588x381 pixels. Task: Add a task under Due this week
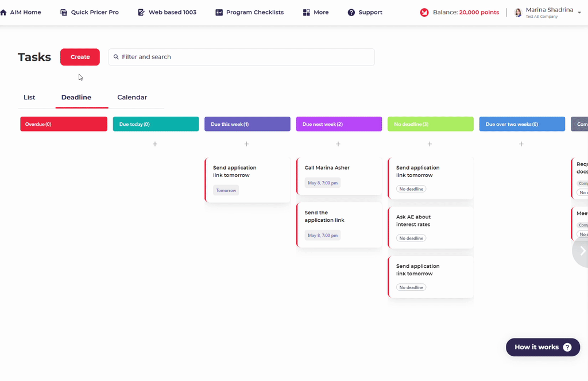click(x=246, y=144)
